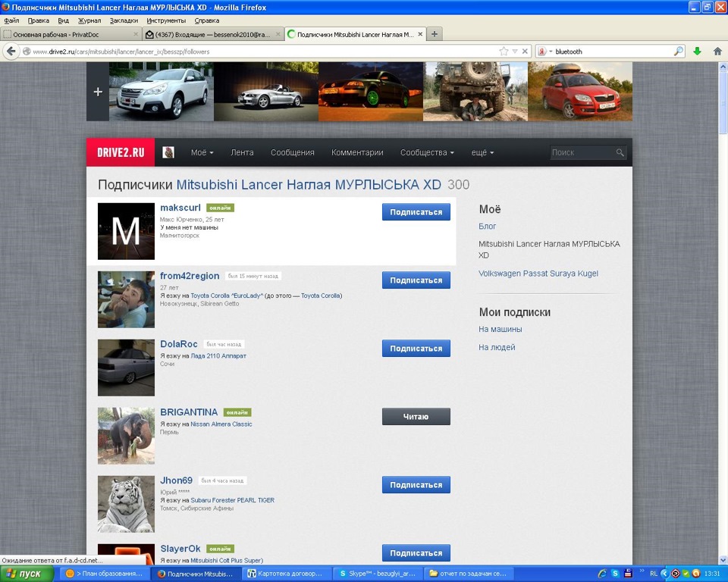Close the Входящие mail tab
728x582 pixels.
(278, 34)
